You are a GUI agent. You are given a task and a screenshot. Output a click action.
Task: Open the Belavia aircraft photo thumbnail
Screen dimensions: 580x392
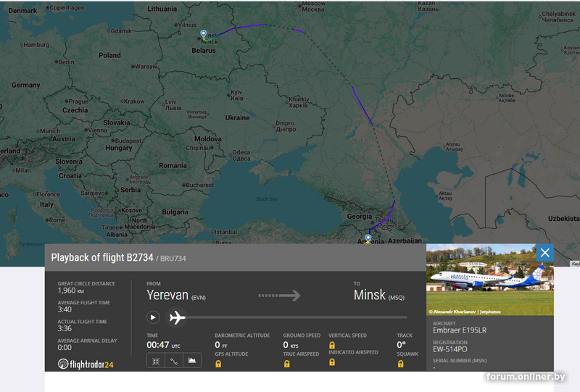pyautogui.click(x=490, y=280)
